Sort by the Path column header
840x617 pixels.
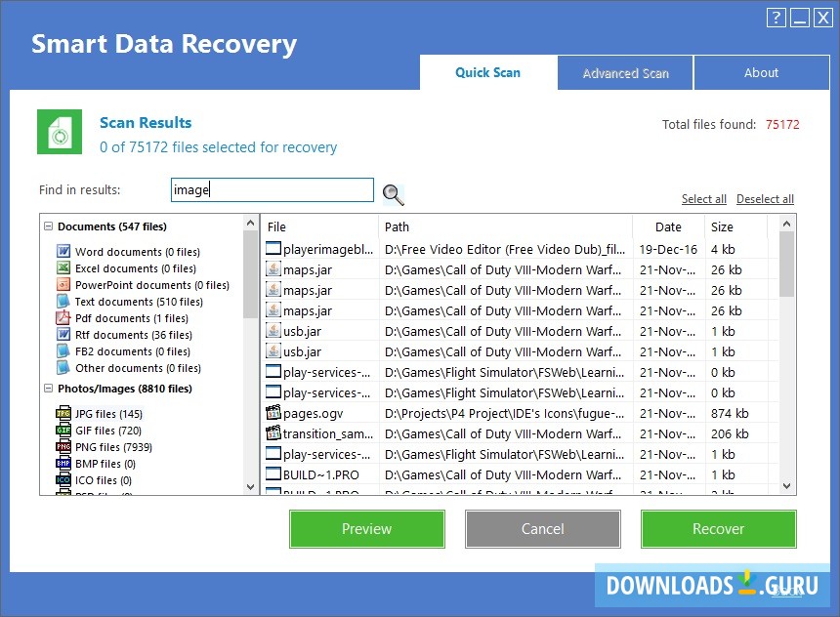click(505, 226)
